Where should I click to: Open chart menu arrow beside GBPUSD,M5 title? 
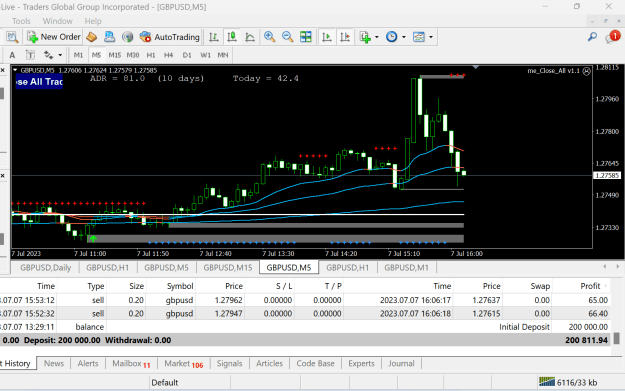pos(15,70)
